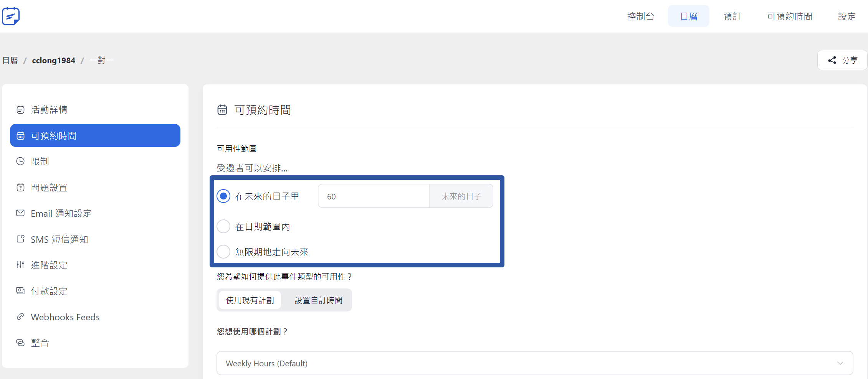
Task: Expand the schedule dropdown chevron arrow
Action: click(x=840, y=363)
